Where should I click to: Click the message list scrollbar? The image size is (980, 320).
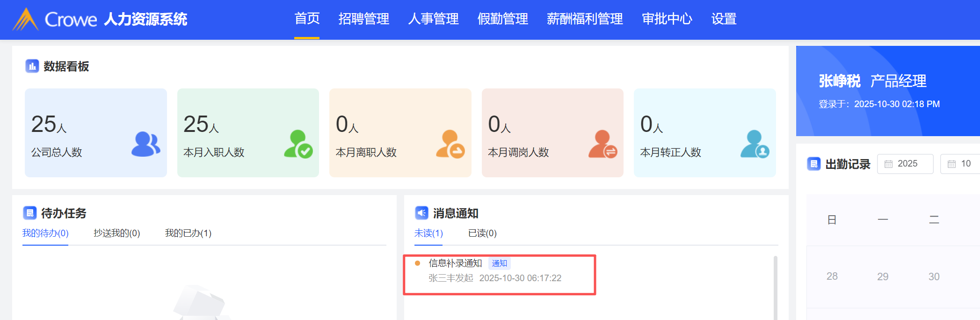click(x=775, y=285)
